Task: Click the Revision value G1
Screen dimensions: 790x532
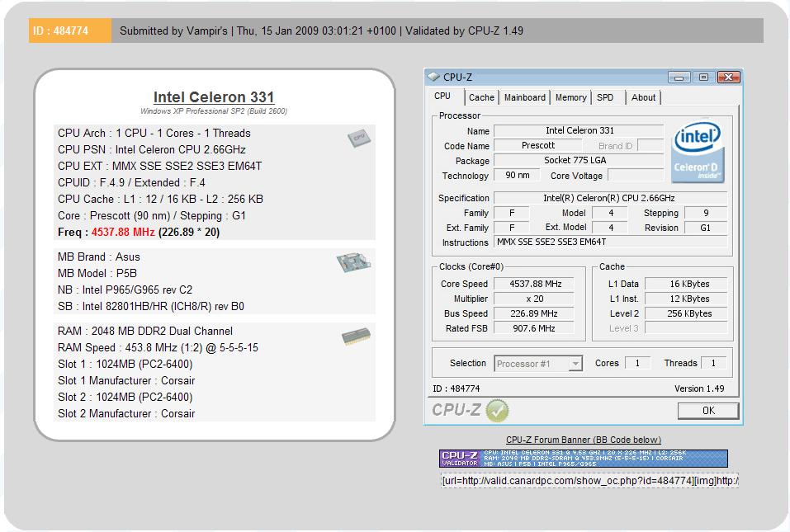Action: pos(705,228)
